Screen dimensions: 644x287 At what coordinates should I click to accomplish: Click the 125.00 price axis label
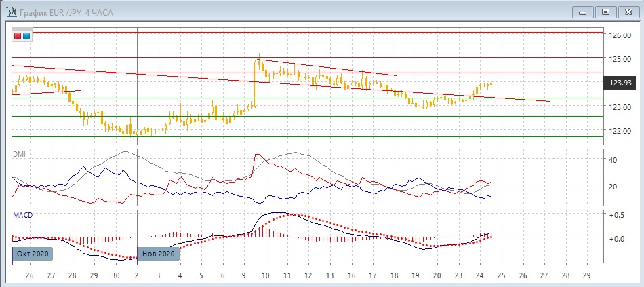(620, 59)
